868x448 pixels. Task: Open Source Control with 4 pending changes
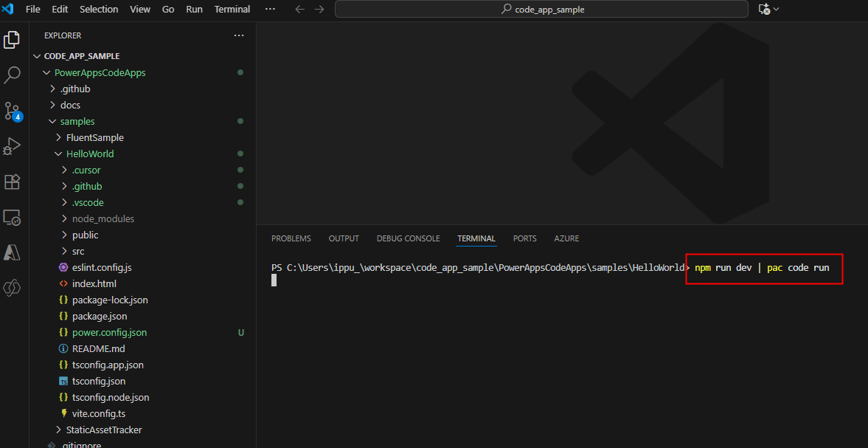13,111
